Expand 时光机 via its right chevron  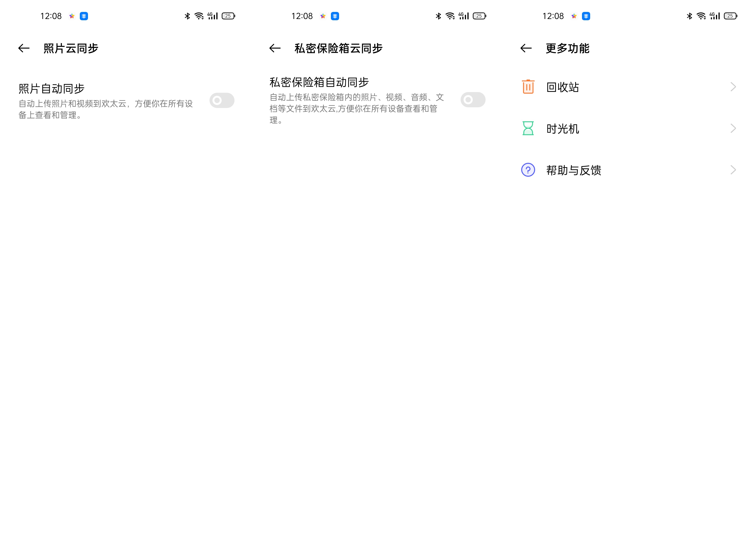point(733,128)
